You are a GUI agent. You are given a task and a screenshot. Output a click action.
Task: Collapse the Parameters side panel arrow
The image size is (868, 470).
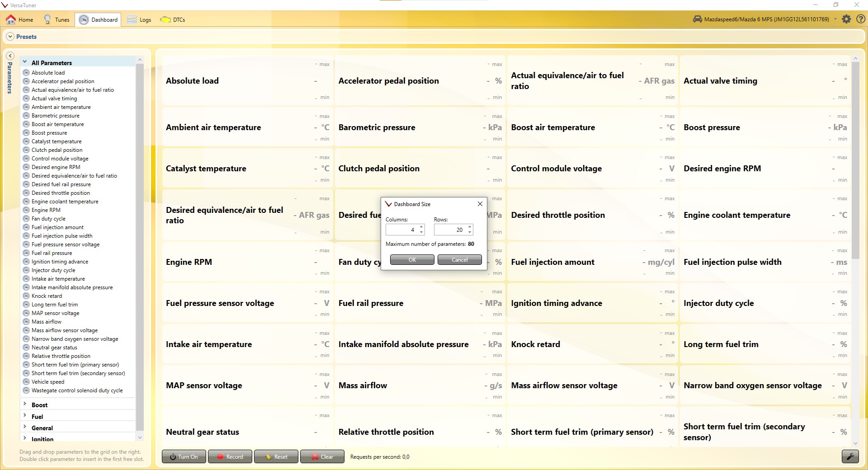click(x=10, y=56)
